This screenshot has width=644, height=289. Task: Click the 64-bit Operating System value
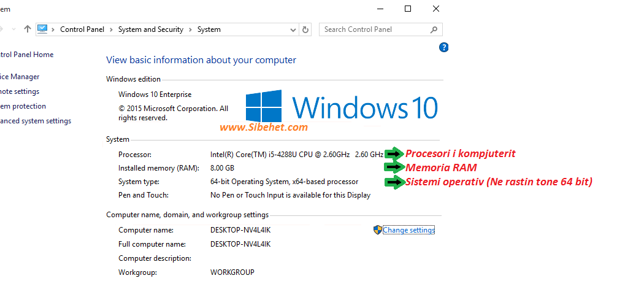(x=284, y=182)
